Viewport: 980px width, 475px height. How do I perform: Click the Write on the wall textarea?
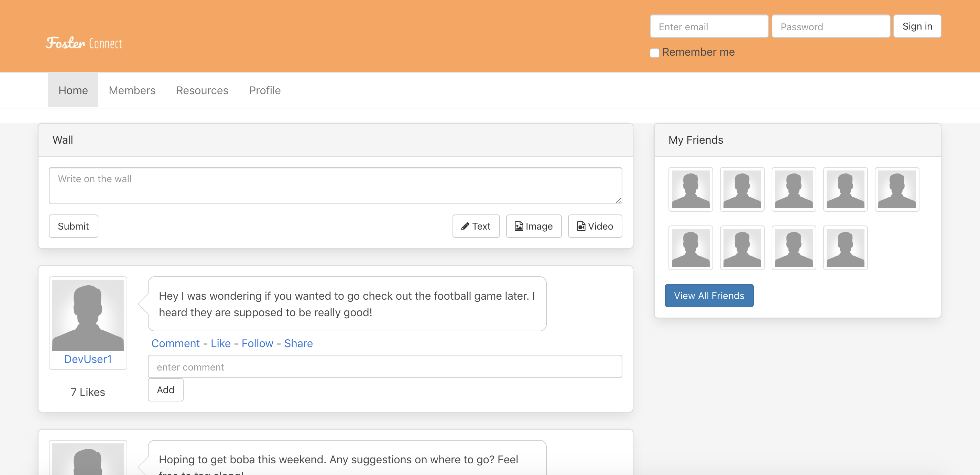tap(335, 186)
